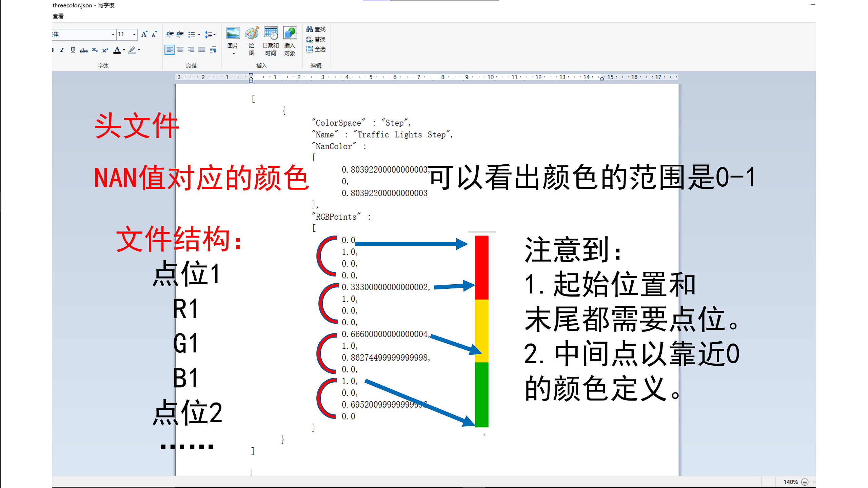Justify the paragraph text
Screen dimensions: 868x488
click(x=202, y=50)
